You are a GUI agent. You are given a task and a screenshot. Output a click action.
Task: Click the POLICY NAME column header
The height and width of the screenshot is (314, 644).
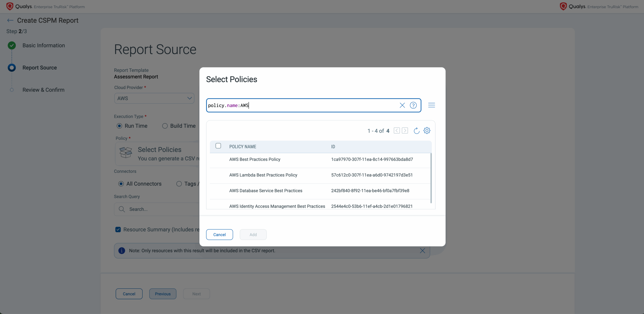click(x=243, y=147)
